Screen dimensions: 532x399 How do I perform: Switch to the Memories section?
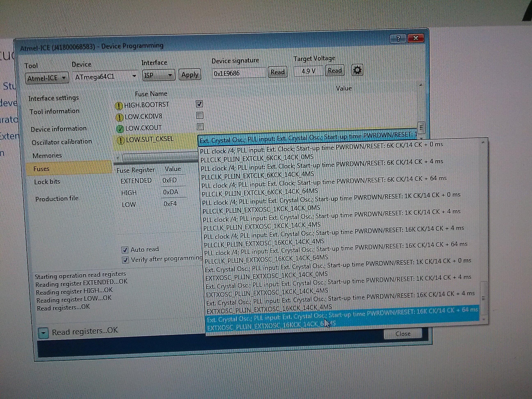coord(47,156)
